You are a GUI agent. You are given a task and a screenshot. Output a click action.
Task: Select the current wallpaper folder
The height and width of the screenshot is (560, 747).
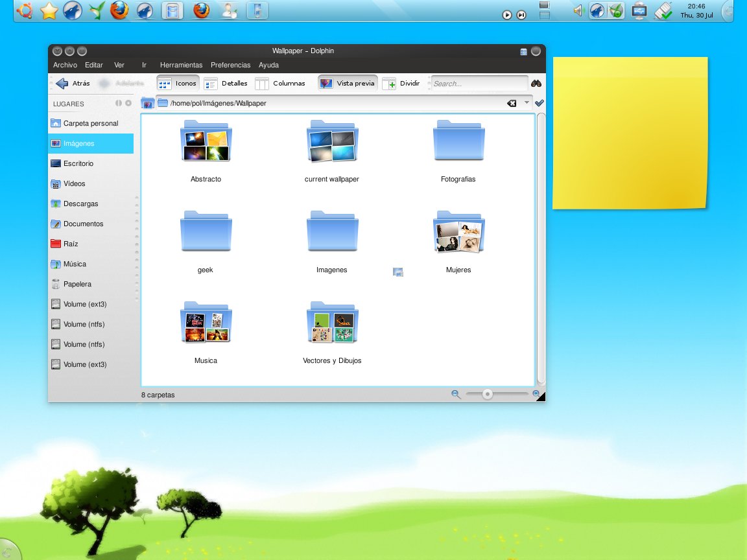tap(332, 150)
